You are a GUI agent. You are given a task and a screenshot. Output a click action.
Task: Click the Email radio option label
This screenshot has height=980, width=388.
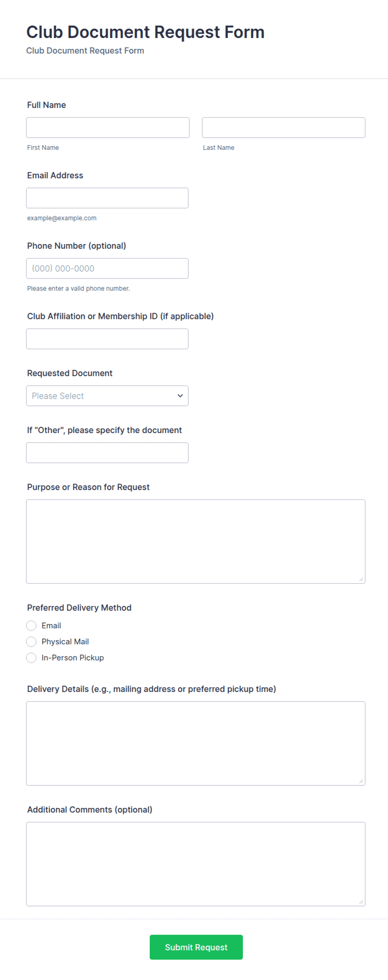[x=51, y=625]
